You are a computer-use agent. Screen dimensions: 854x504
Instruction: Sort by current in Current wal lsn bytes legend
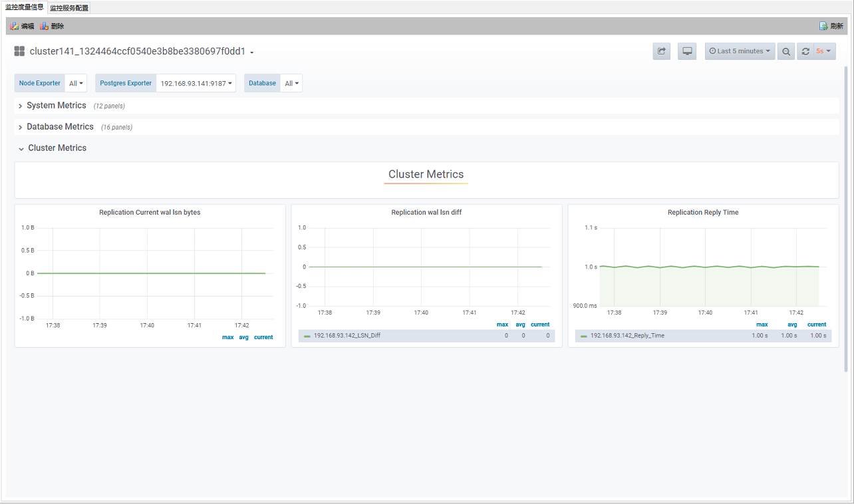pos(263,337)
